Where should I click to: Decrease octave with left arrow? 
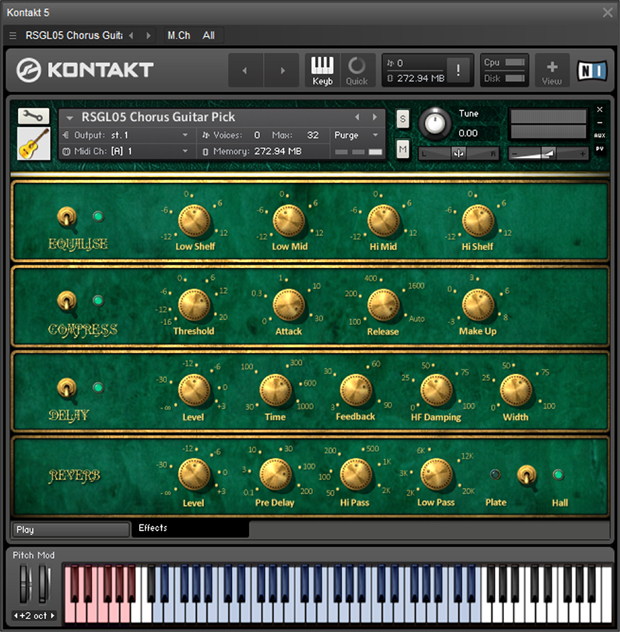(x=16, y=615)
